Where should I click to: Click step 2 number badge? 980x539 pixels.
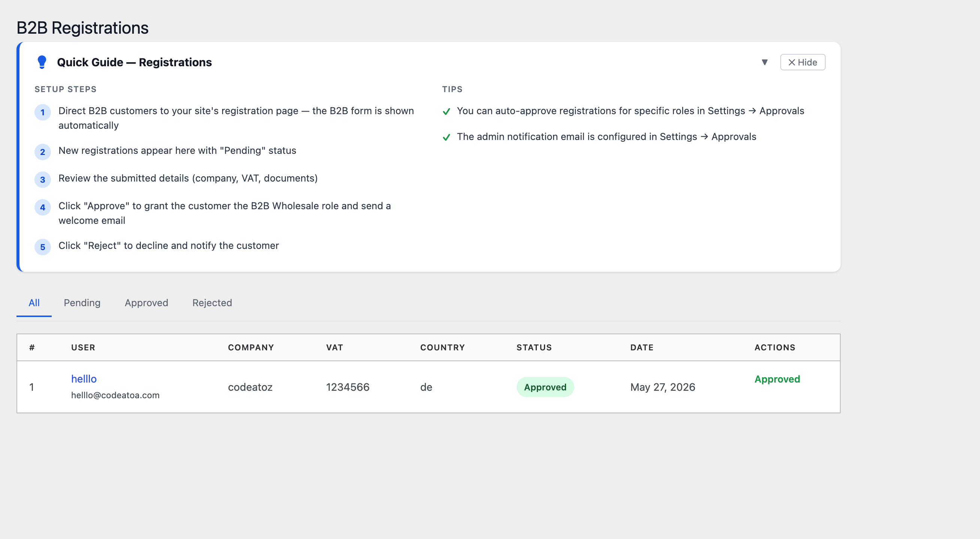click(x=43, y=152)
